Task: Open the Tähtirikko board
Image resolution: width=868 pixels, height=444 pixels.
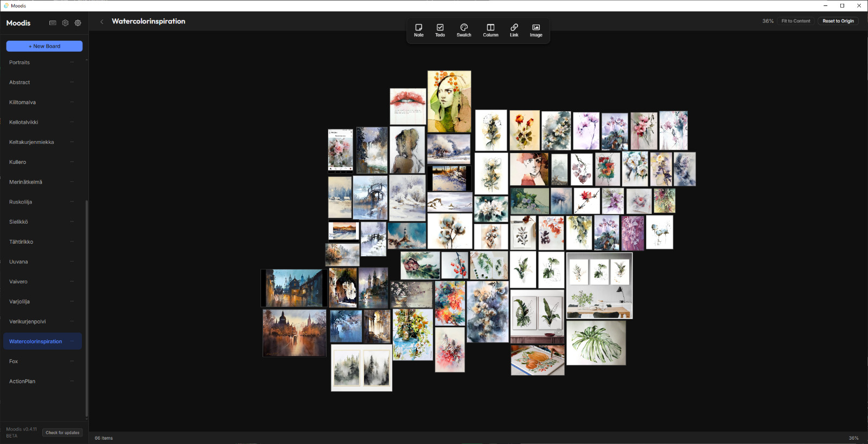Action: [41, 242]
